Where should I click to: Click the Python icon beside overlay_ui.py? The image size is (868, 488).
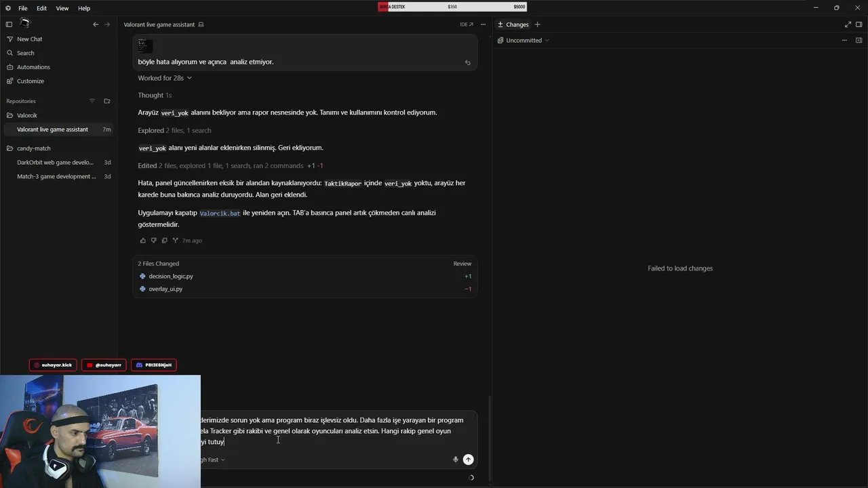pos(142,289)
